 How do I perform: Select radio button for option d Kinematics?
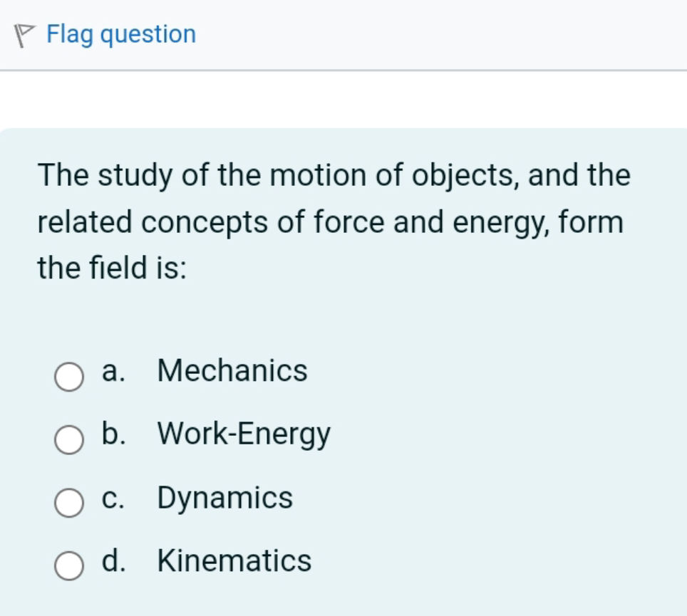(x=68, y=567)
